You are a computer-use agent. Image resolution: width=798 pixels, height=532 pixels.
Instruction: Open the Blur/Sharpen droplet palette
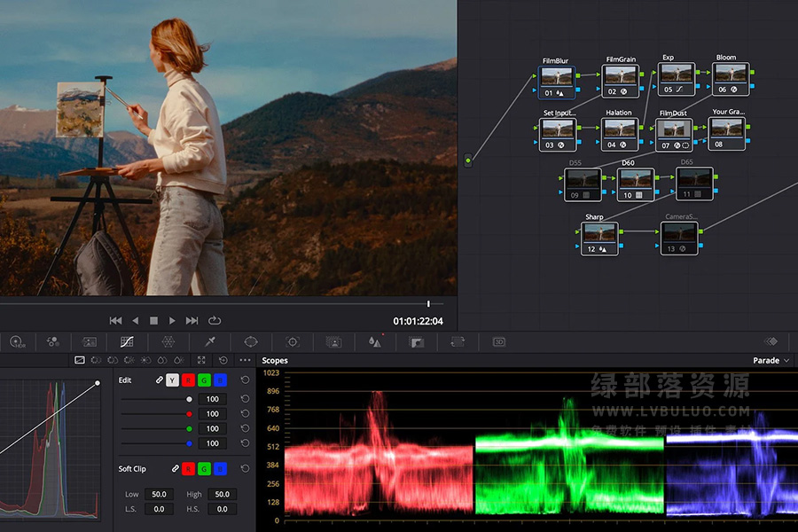coord(374,341)
